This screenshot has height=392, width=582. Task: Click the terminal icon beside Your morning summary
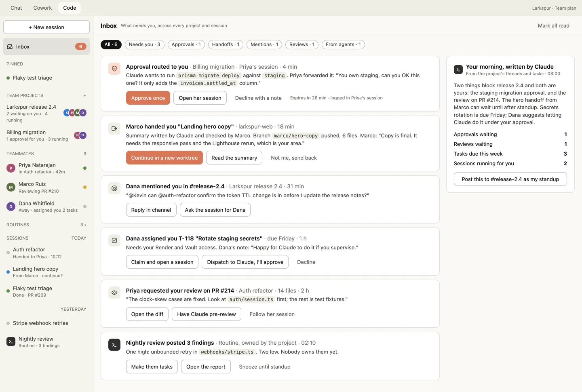pyautogui.click(x=458, y=70)
